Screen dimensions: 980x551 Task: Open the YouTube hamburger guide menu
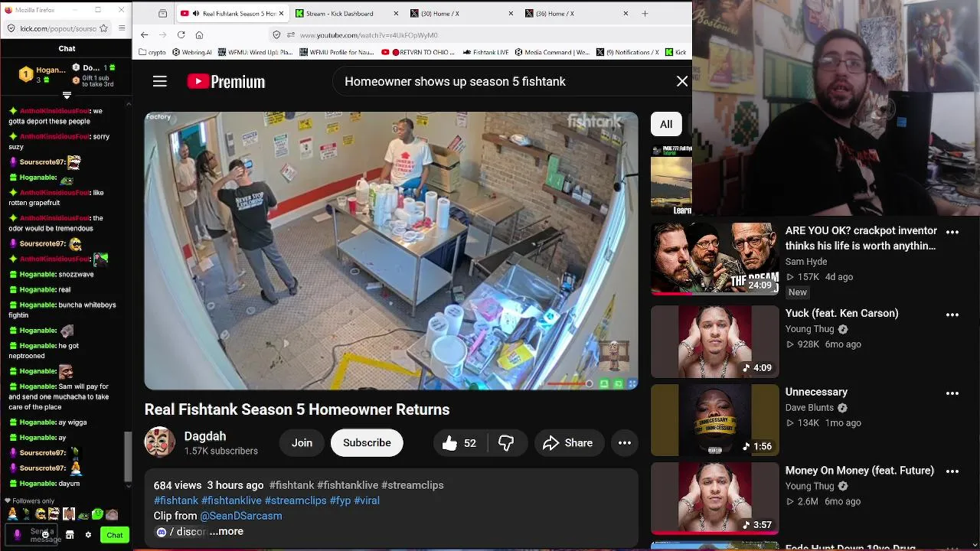[x=159, y=81]
